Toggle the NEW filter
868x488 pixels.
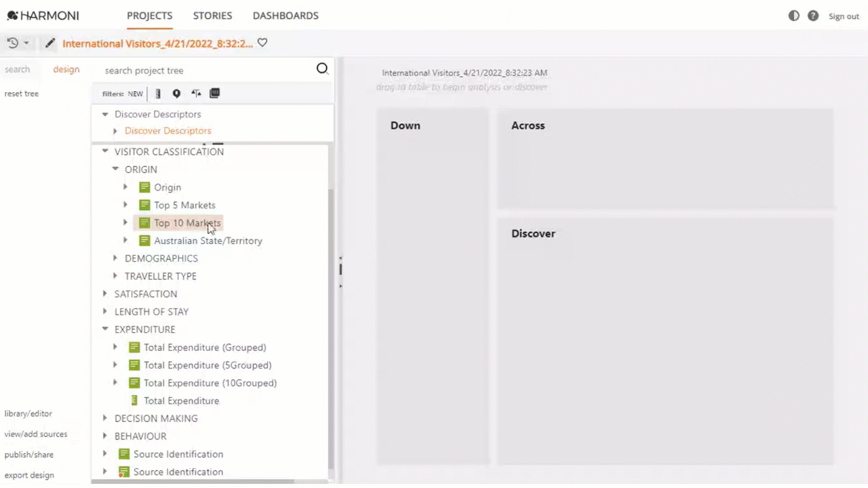click(135, 94)
